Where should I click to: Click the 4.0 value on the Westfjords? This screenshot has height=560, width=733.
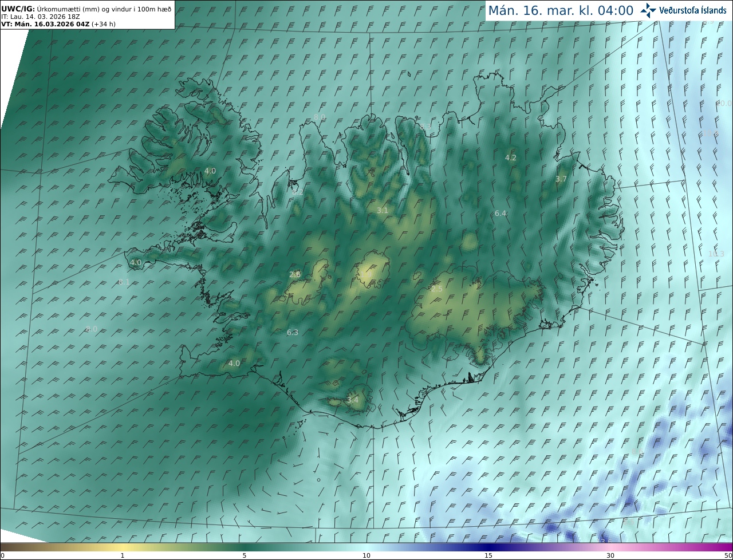pos(210,171)
